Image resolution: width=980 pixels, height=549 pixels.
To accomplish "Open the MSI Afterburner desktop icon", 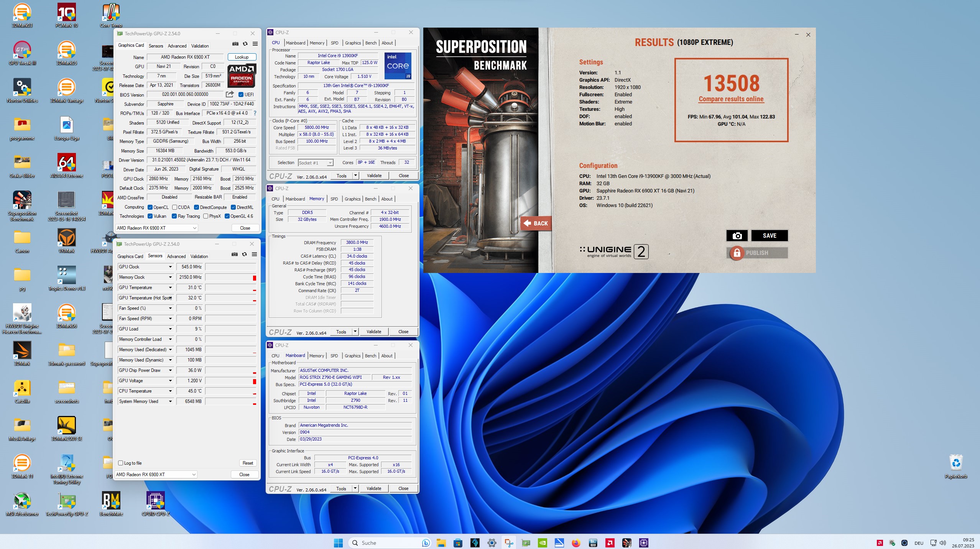I will [22, 504].
